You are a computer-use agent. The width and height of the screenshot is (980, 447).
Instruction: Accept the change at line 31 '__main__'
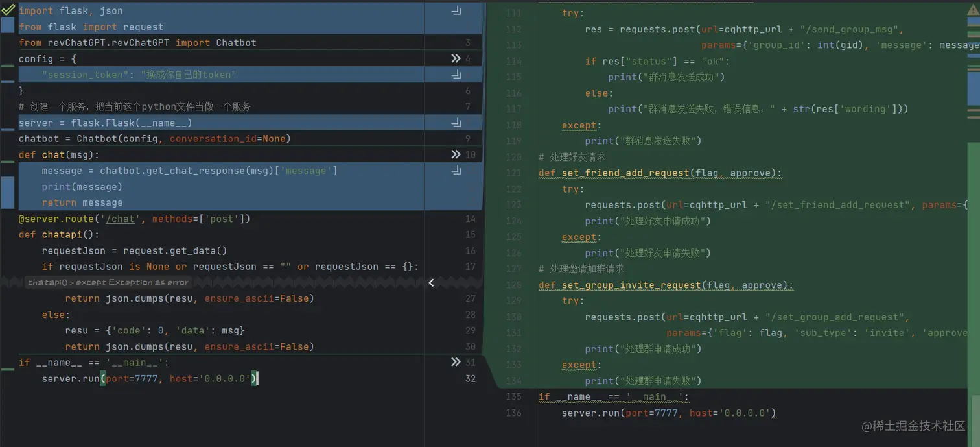(x=456, y=362)
